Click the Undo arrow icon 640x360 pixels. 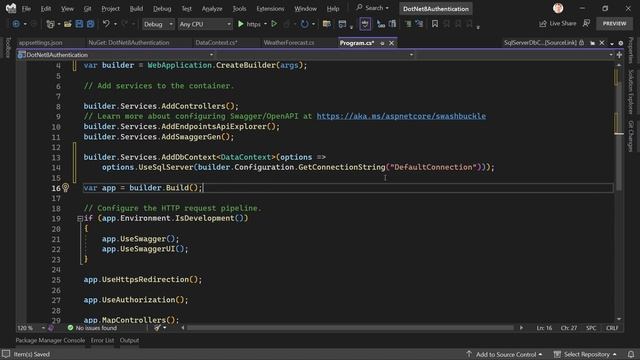click(106, 24)
